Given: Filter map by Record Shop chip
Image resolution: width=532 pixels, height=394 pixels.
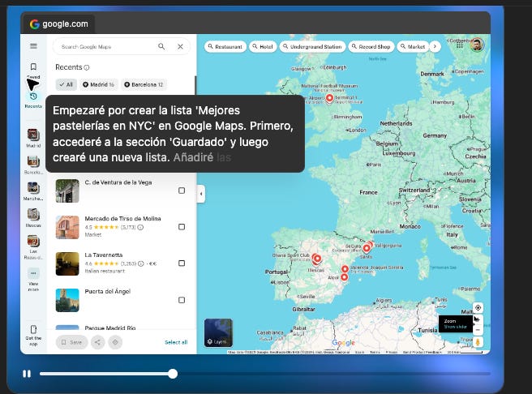Looking at the screenshot, I should tap(371, 46).
